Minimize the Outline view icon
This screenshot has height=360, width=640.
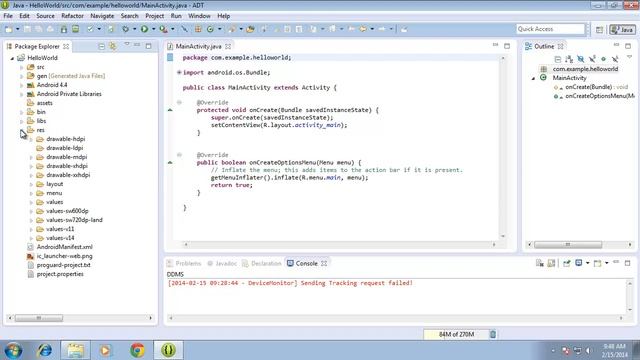coord(616,44)
